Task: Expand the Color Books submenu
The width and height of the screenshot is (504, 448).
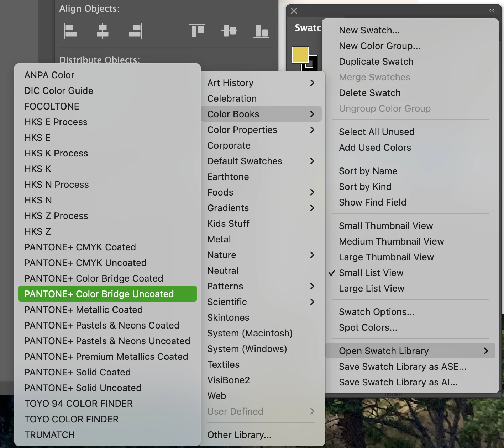Action: (x=261, y=114)
